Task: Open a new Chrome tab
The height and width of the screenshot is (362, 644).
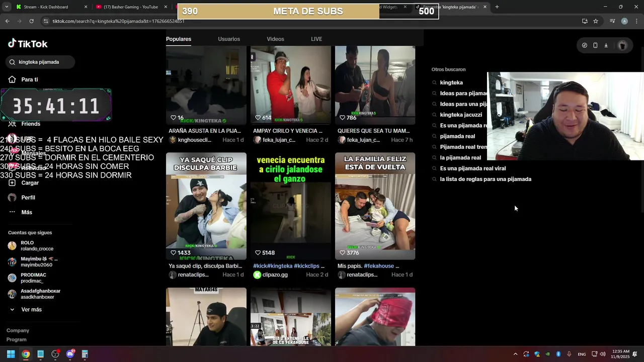Action: pyautogui.click(x=497, y=7)
